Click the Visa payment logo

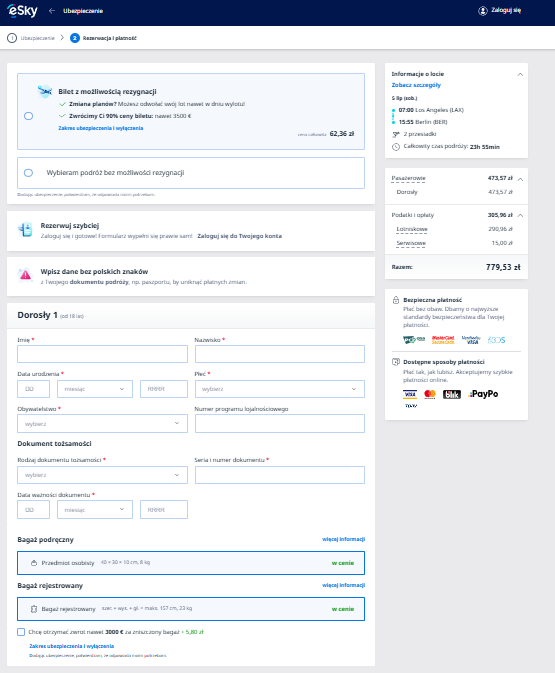(410, 394)
